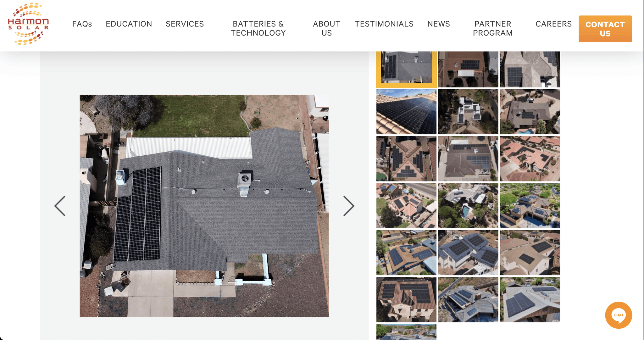Viewport: 644px width, 340px height.
Task: Open the News page
Action: pos(438,24)
